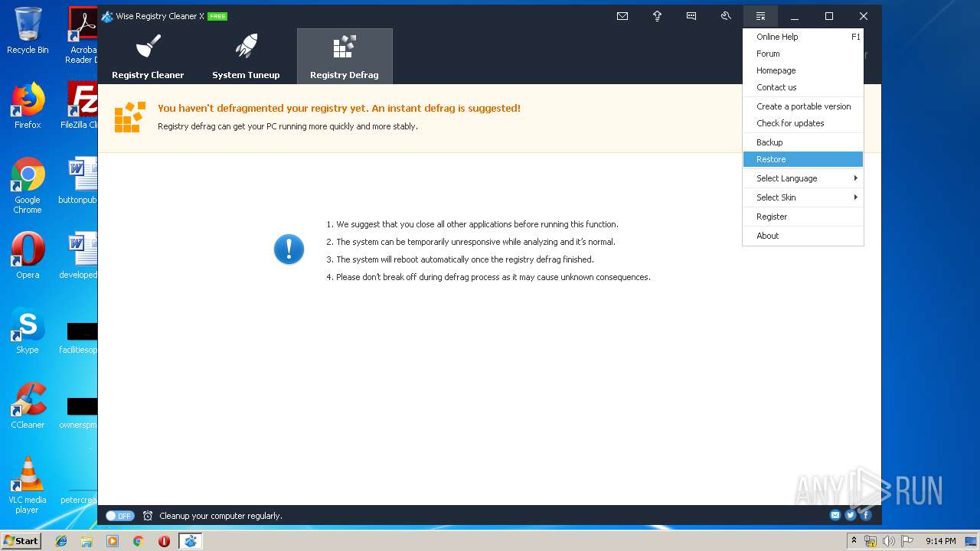Viewport: 980px width, 551px height.
Task: Open VLC media player desktop shortcut
Action: (28, 485)
